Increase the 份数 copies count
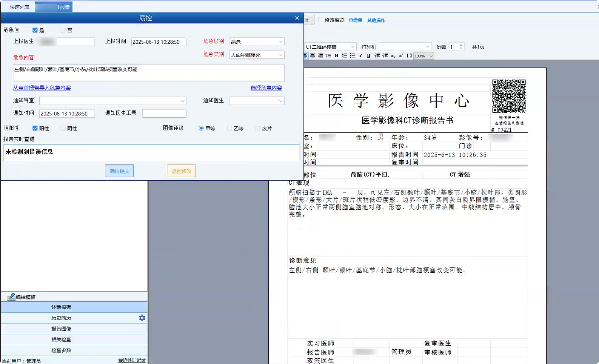The height and width of the screenshot is (364, 599). [x=461, y=45]
